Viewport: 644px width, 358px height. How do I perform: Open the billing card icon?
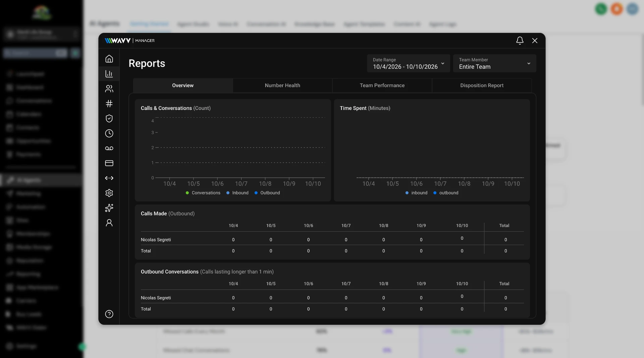click(x=109, y=163)
